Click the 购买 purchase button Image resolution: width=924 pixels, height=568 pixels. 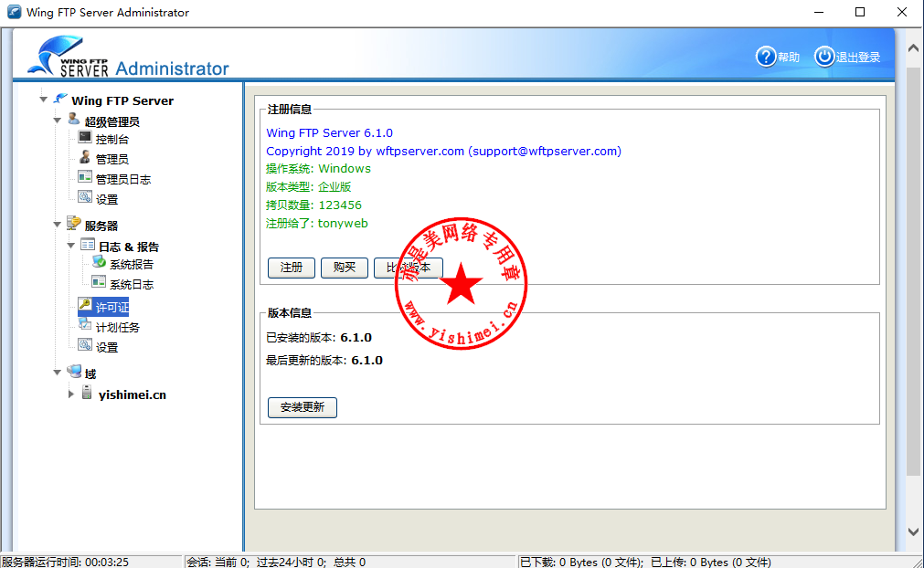(345, 268)
